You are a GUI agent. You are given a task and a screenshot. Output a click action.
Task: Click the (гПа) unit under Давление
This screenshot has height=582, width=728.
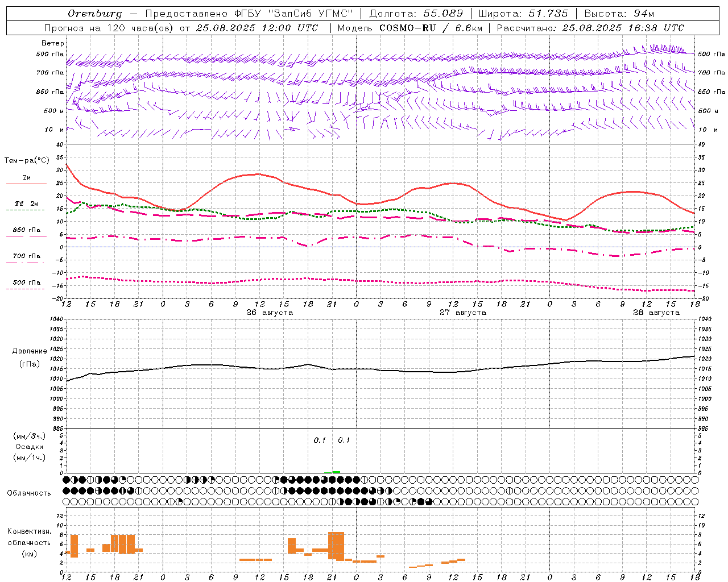click(x=30, y=364)
